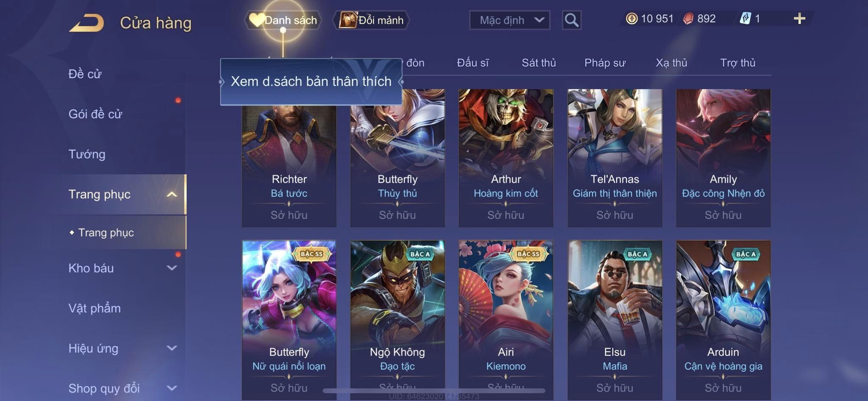This screenshot has width=868, height=401.
Task: Tap the blue voucher ticket icon
Action: [x=745, y=19]
